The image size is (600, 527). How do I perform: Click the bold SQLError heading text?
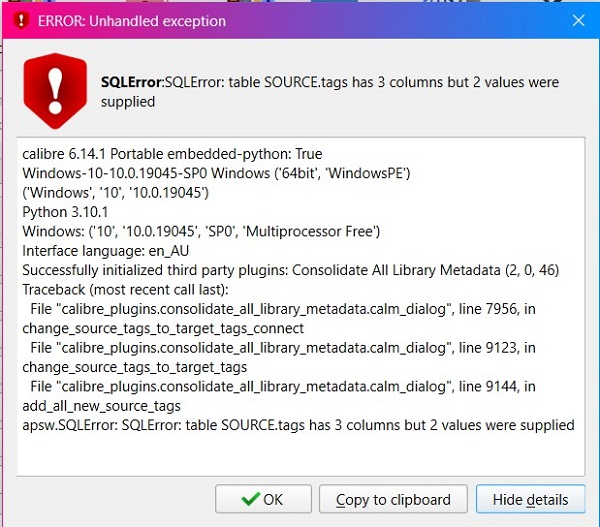coord(128,82)
